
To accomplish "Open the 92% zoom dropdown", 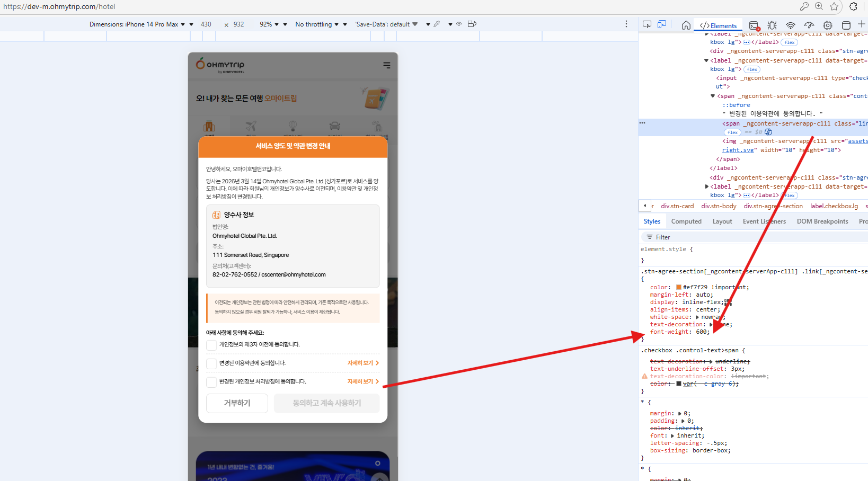I will coord(269,24).
